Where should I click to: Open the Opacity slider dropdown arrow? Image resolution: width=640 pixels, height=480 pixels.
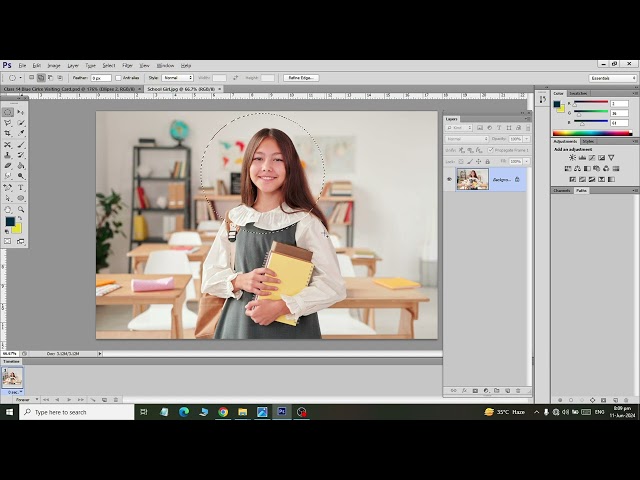point(527,139)
